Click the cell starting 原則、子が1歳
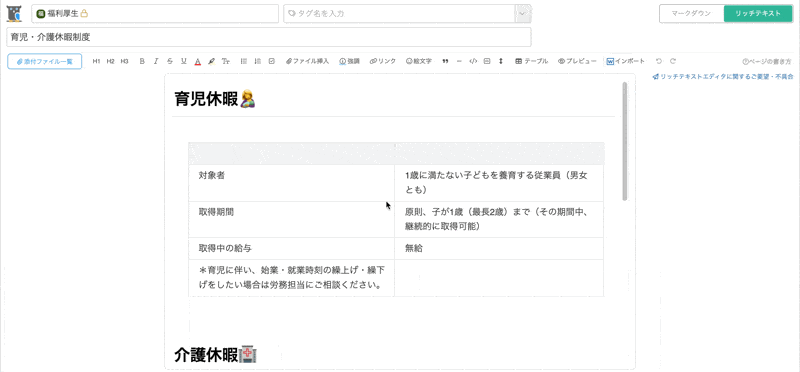The height and width of the screenshot is (372, 800). coord(499,219)
